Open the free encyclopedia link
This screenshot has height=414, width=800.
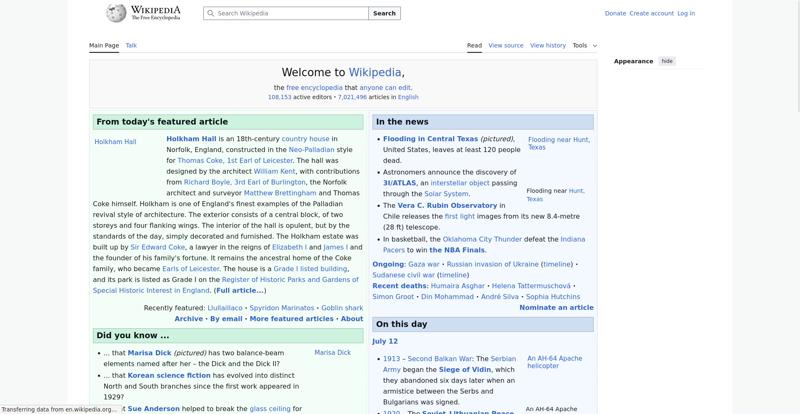tap(314, 88)
